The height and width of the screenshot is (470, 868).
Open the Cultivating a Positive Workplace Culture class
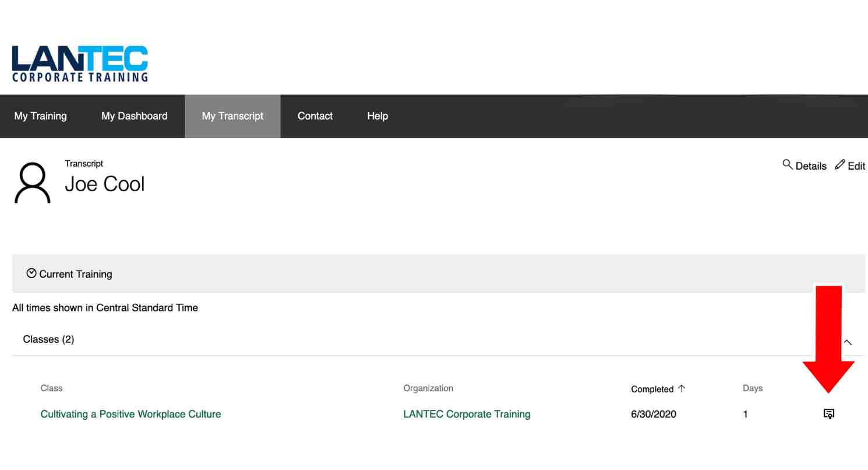tap(130, 414)
